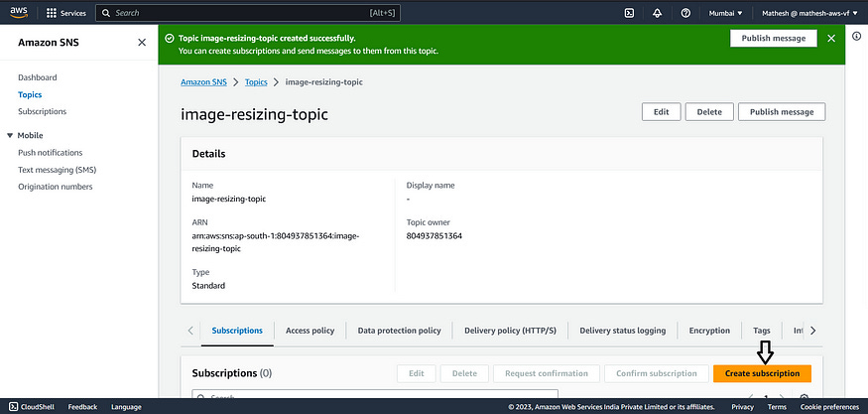Image resolution: width=868 pixels, height=414 pixels.
Task: Close the Amazon SNS side navigation panel
Action: tap(142, 42)
